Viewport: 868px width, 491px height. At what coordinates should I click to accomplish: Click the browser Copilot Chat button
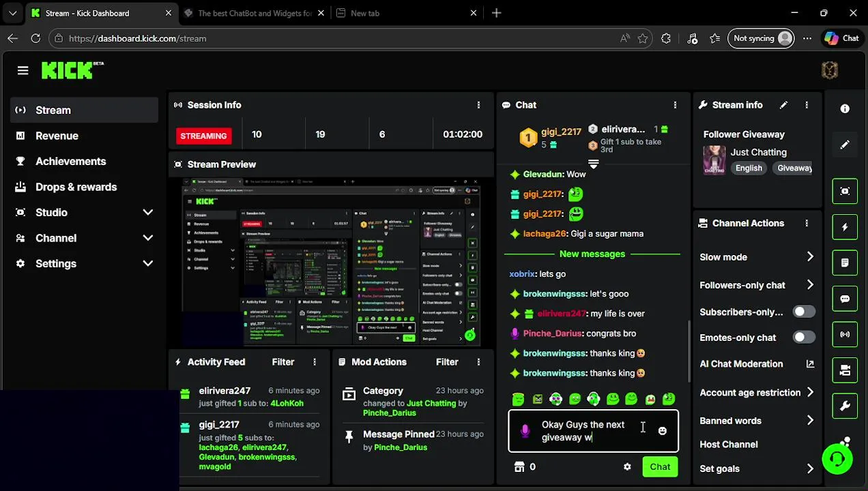(x=841, y=38)
